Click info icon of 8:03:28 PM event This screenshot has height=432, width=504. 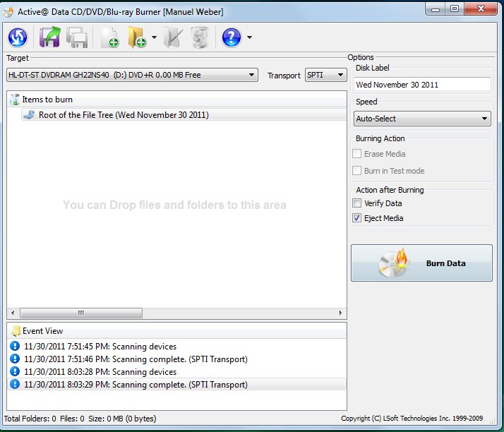[15, 371]
